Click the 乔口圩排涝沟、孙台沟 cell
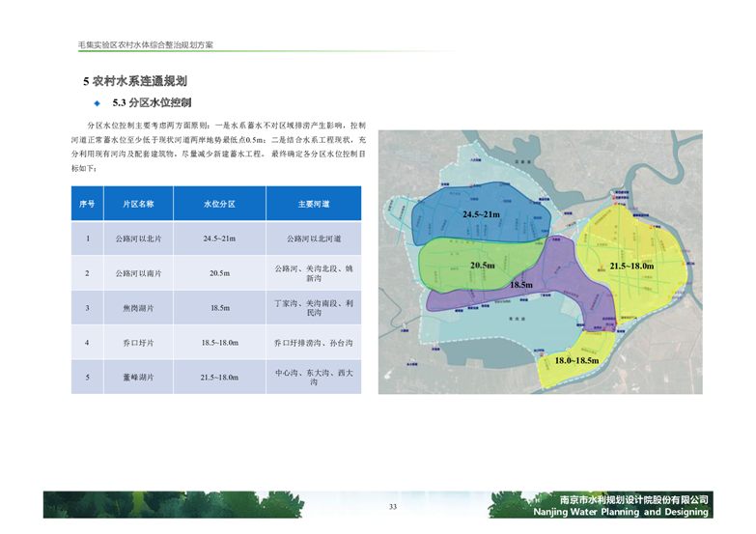Viewport: 756px width, 534px height. [x=314, y=343]
